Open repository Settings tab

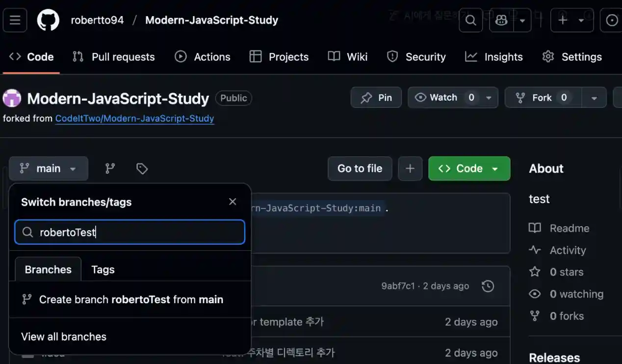[x=572, y=57]
